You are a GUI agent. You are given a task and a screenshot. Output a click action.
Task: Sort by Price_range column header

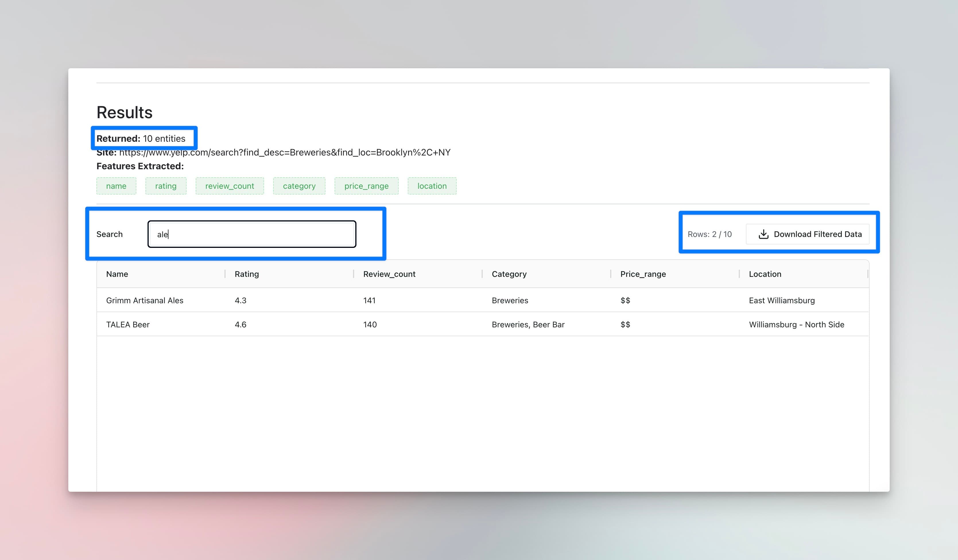(x=643, y=274)
